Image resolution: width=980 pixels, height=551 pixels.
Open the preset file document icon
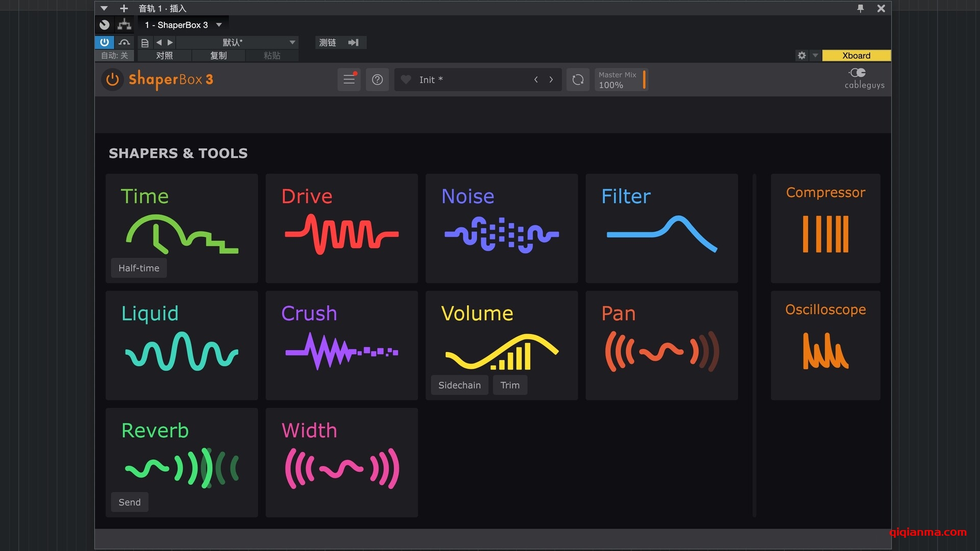[145, 43]
